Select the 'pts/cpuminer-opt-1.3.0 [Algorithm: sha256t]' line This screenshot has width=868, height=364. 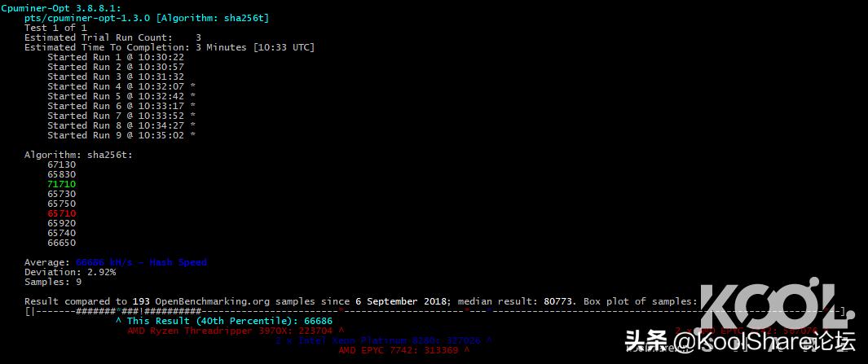click(147, 18)
